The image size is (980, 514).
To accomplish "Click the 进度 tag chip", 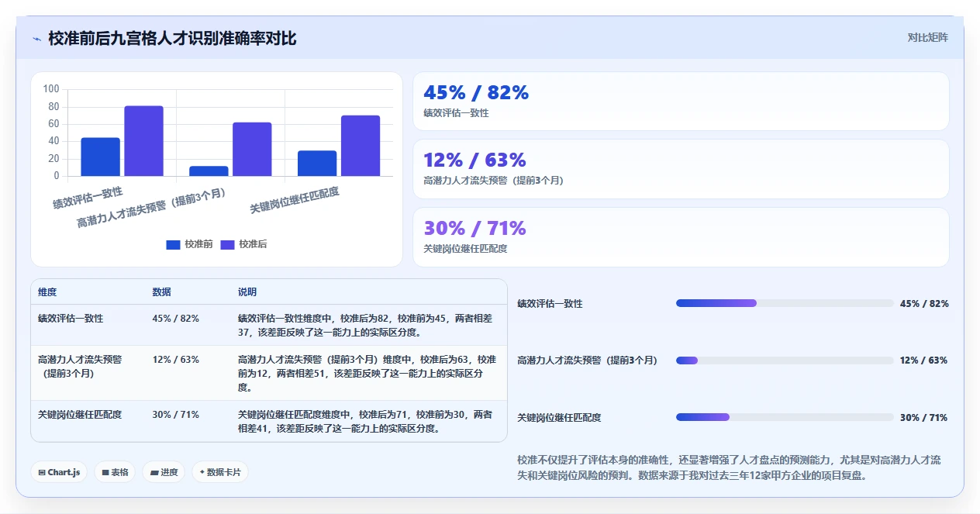I will [x=164, y=472].
